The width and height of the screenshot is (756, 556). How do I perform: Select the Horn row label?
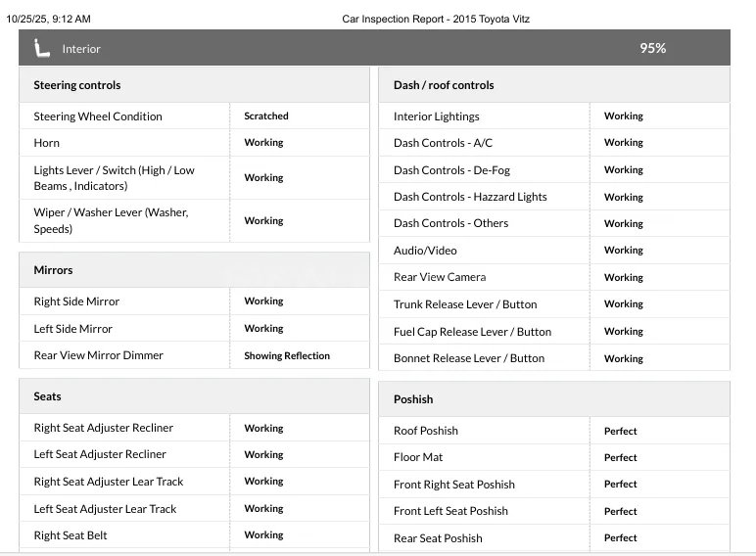tap(47, 143)
